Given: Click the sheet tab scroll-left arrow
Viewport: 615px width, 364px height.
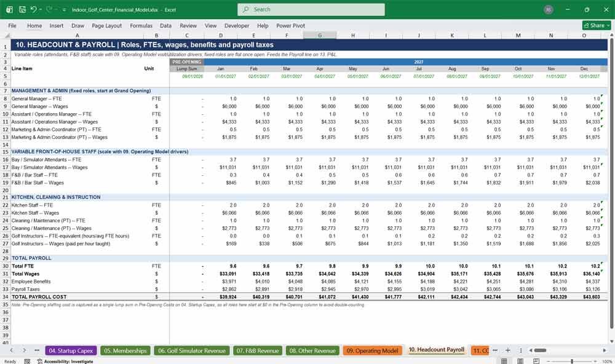Looking at the screenshot, I should [11, 350].
